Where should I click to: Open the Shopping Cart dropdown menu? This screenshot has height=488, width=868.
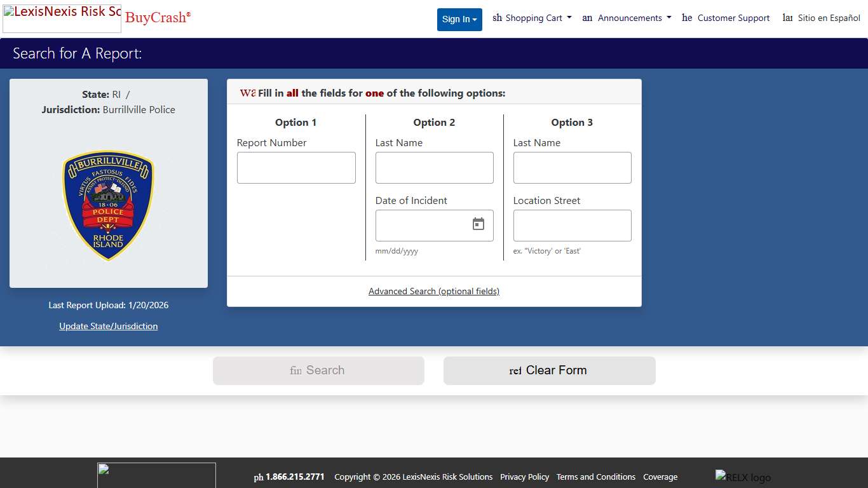532,18
